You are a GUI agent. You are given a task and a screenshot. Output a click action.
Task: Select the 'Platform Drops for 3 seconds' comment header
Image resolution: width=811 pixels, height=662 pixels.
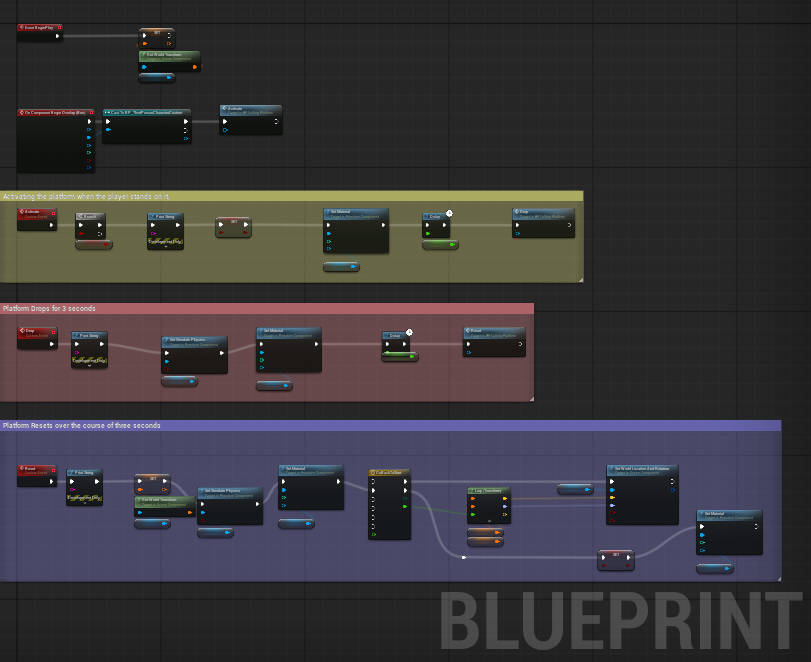(266, 309)
